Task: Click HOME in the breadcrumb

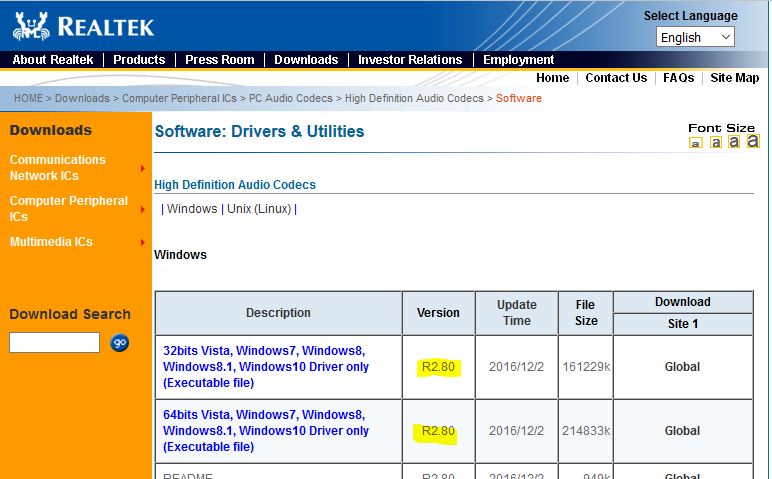Action: (28, 98)
